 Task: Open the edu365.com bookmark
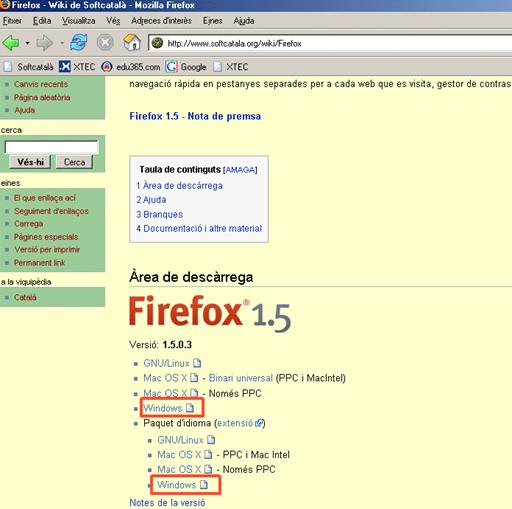(131, 67)
